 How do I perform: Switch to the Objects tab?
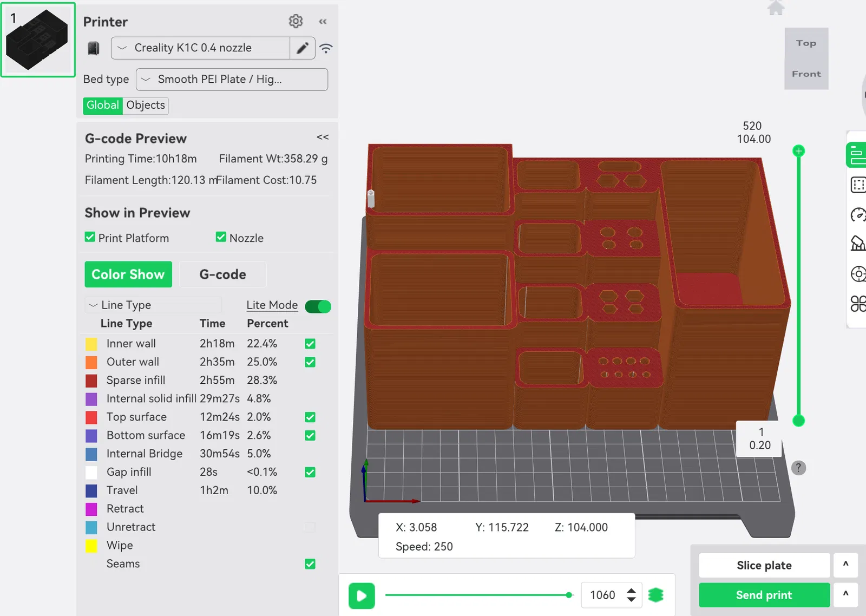point(146,106)
